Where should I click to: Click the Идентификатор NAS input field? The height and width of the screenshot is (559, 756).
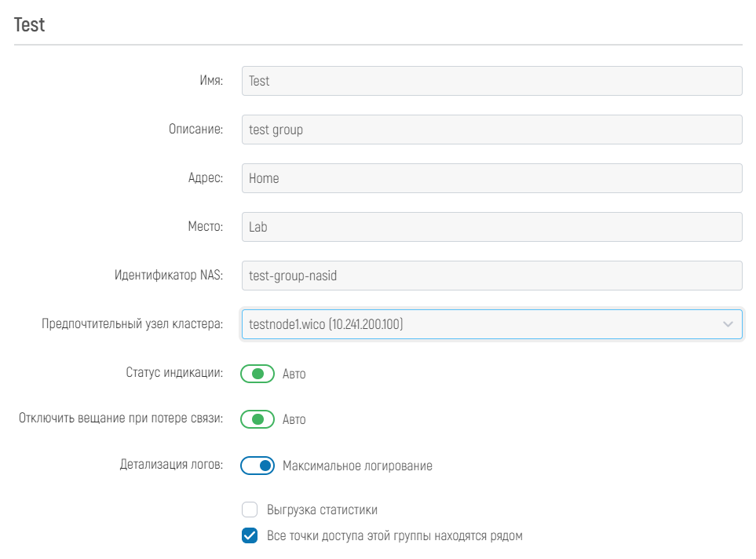[x=491, y=276]
